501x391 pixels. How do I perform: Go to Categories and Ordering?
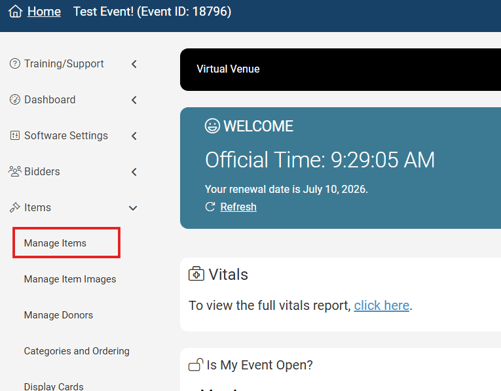(77, 351)
